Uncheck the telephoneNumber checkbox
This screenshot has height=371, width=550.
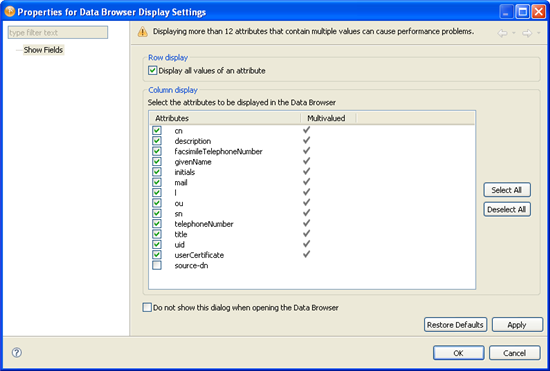click(x=157, y=224)
